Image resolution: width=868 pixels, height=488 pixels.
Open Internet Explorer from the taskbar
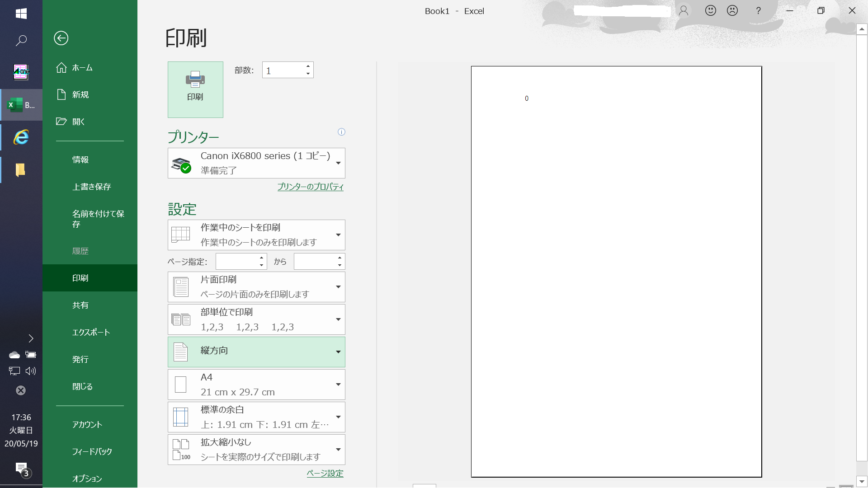click(x=21, y=137)
